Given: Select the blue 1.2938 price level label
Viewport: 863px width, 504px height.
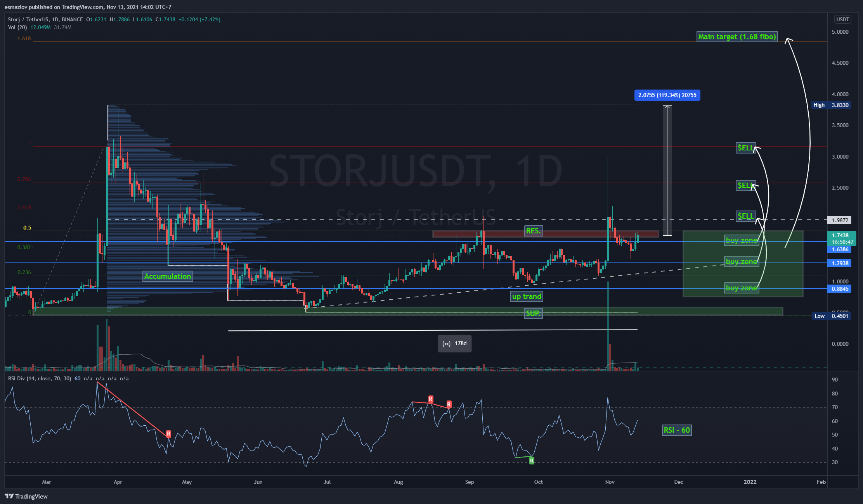Looking at the screenshot, I should click(840, 263).
